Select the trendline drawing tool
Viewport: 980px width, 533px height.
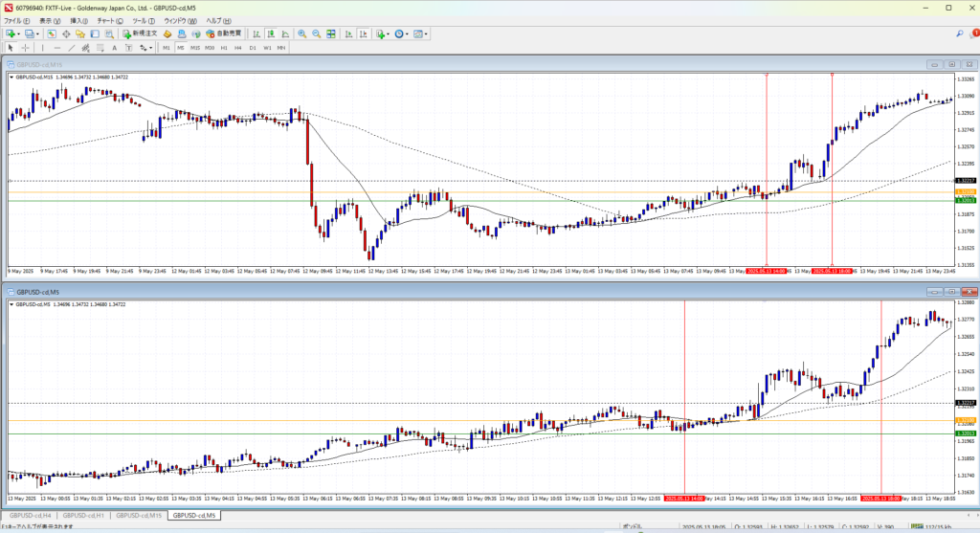click(73, 47)
